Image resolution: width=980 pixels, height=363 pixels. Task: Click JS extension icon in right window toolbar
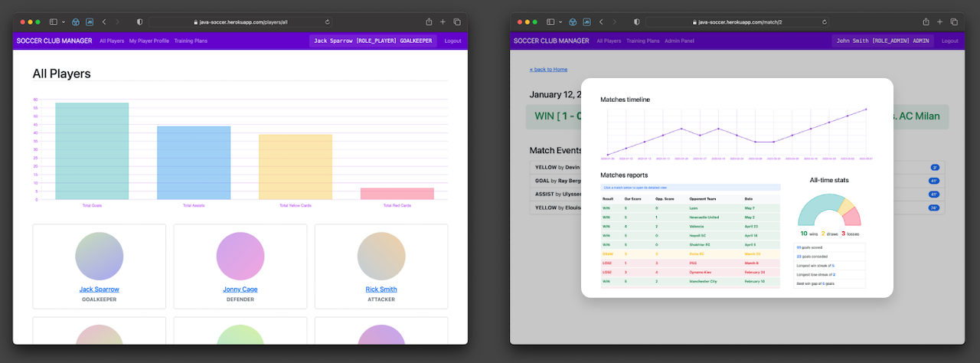coord(587,22)
